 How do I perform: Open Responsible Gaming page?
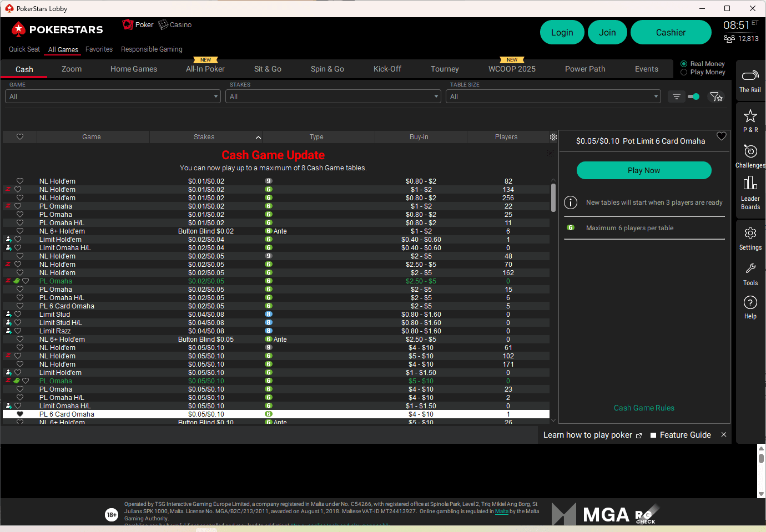pos(152,49)
